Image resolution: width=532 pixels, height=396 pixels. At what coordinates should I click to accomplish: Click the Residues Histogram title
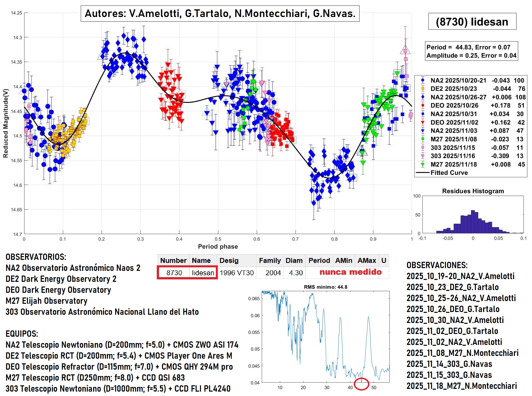coord(473,191)
